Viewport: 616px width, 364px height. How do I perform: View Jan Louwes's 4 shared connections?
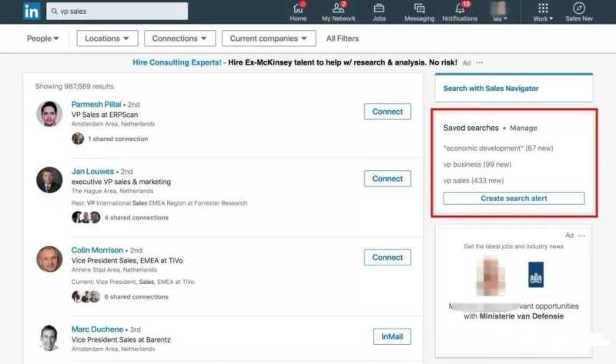click(136, 218)
